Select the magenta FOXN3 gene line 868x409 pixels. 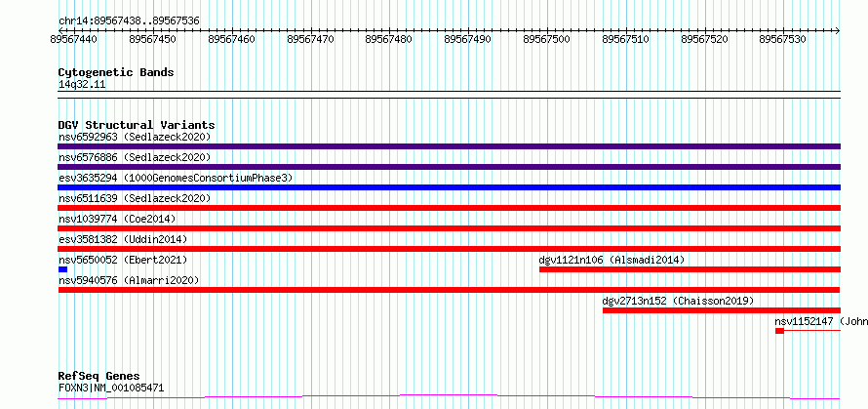click(x=449, y=397)
